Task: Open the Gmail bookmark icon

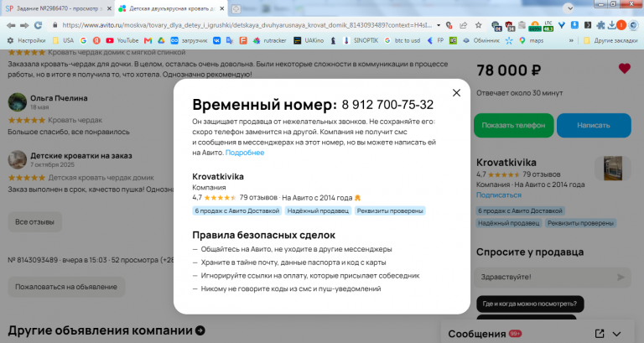Action: [148, 40]
